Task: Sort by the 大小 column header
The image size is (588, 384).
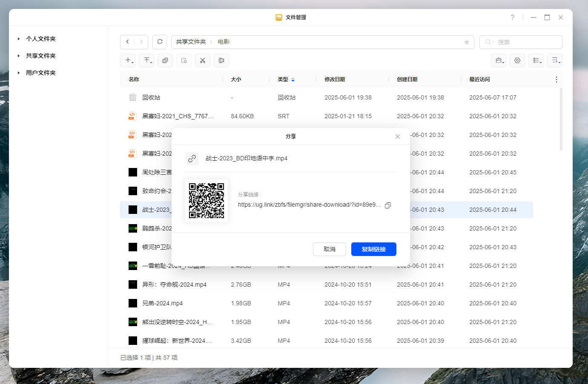Action: point(236,80)
